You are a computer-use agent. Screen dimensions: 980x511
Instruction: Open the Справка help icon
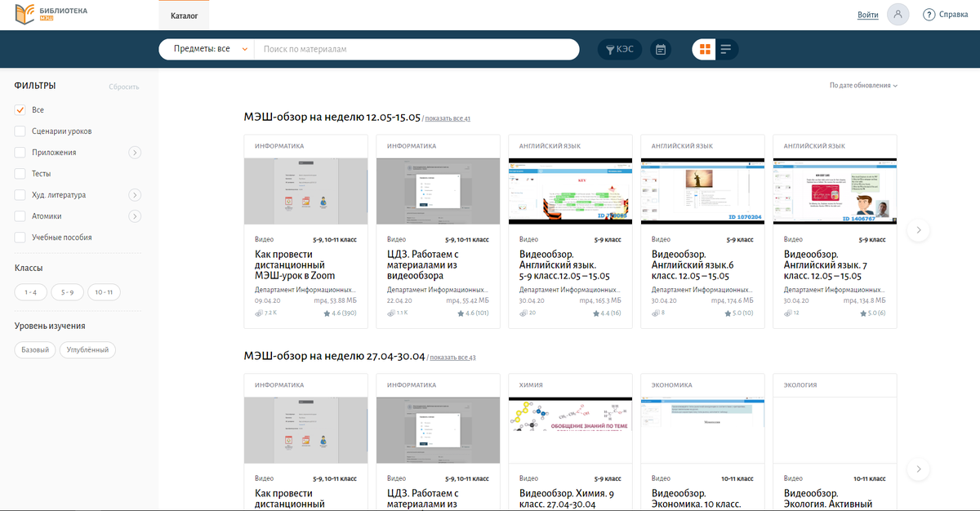pos(929,15)
